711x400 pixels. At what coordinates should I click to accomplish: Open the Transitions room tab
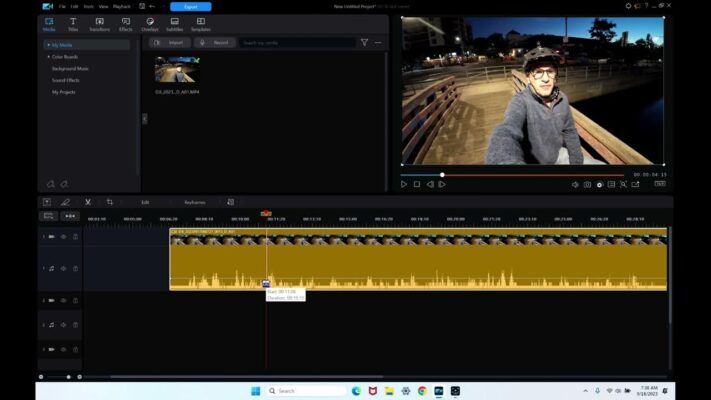pyautogui.click(x=99, y=24)
